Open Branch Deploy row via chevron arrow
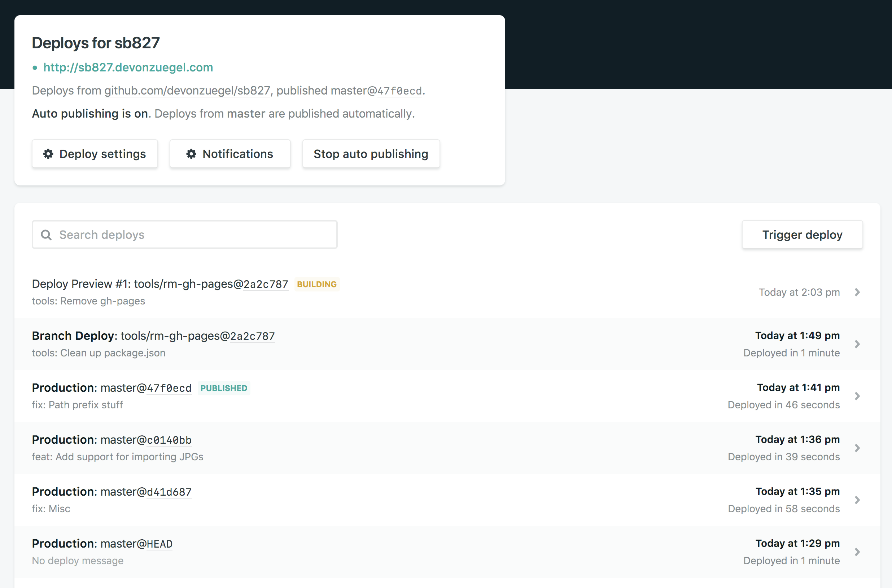 pos(857,344)
